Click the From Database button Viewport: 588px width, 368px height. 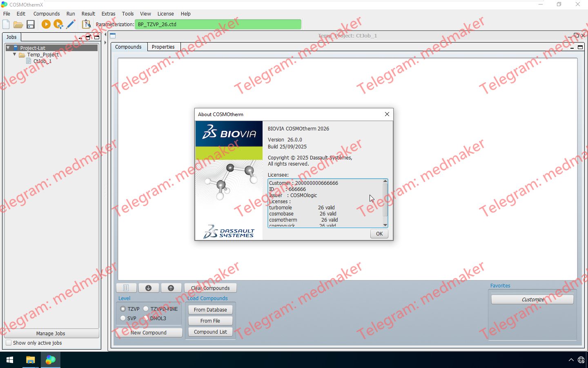click(x=210, y=310)
